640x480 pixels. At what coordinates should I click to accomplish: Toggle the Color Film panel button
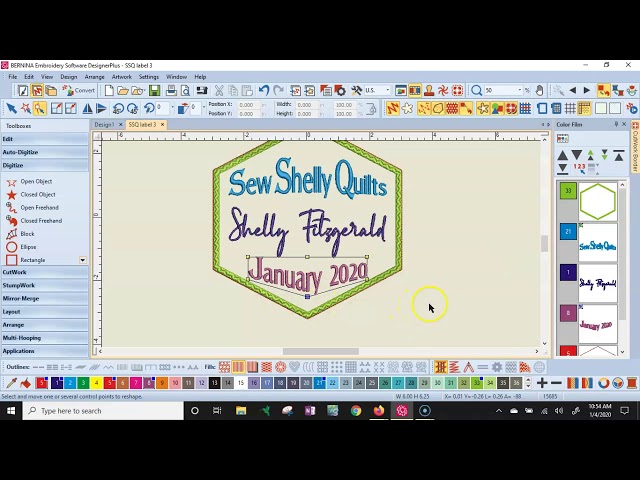(x=415, y=90)
